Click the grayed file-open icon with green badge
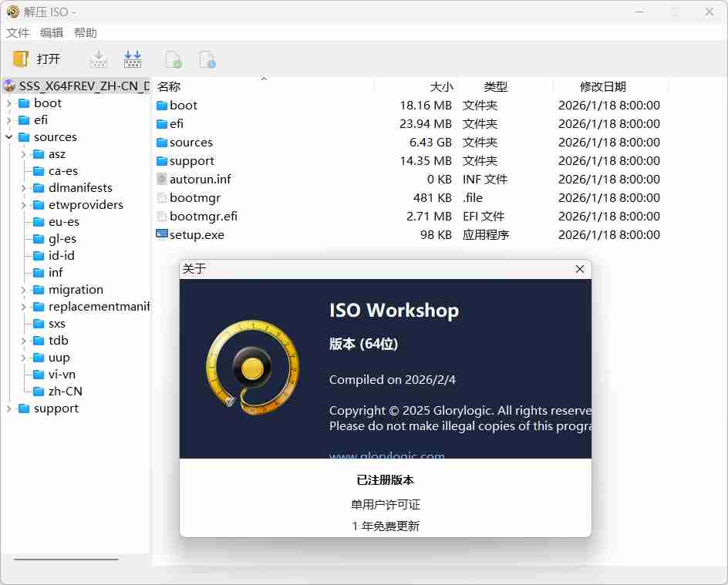 174,59
